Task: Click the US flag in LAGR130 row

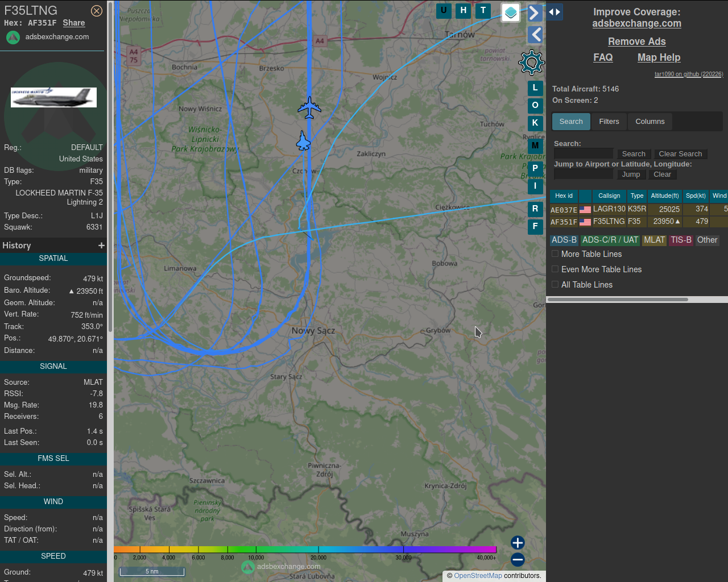Action: pyautogui.click(x=585, y=210)
